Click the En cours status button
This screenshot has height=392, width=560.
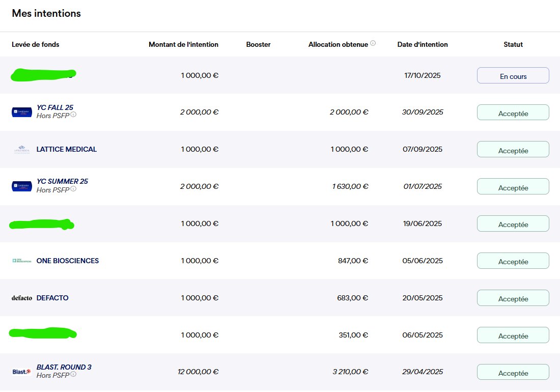click(x=513, y=75)
